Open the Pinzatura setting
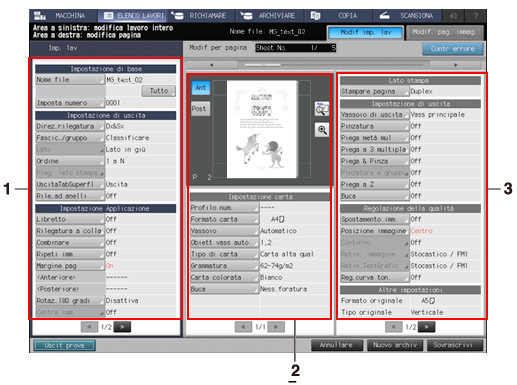 pos(375,126)
